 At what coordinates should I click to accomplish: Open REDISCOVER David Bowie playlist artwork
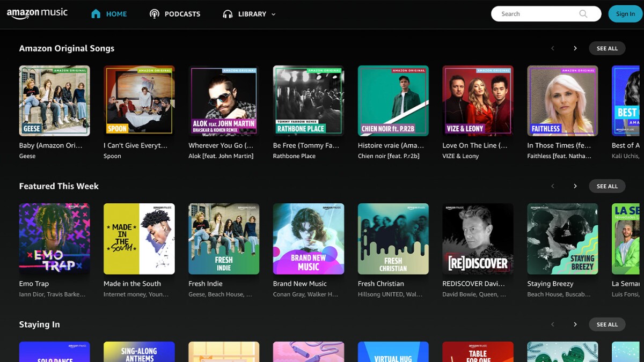click(x=478, y=239)
